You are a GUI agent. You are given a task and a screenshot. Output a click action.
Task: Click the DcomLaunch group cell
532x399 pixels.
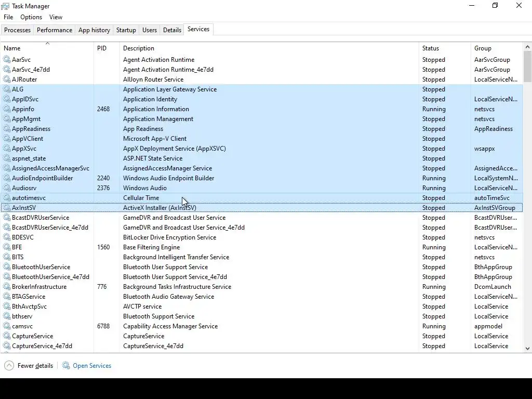click(x=493, y=286)
